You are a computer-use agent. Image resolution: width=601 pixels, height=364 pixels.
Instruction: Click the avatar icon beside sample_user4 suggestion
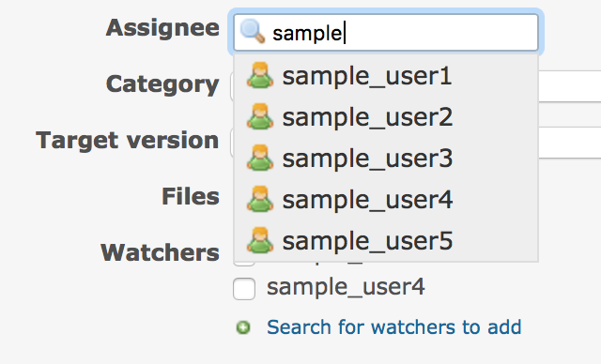(260, 199)
